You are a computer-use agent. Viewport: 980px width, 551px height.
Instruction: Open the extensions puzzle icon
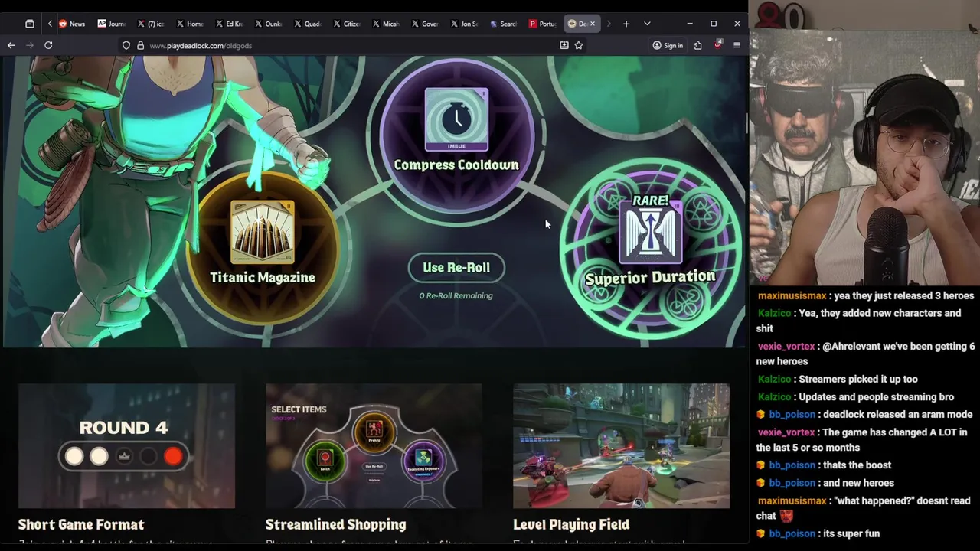[697, 45]
